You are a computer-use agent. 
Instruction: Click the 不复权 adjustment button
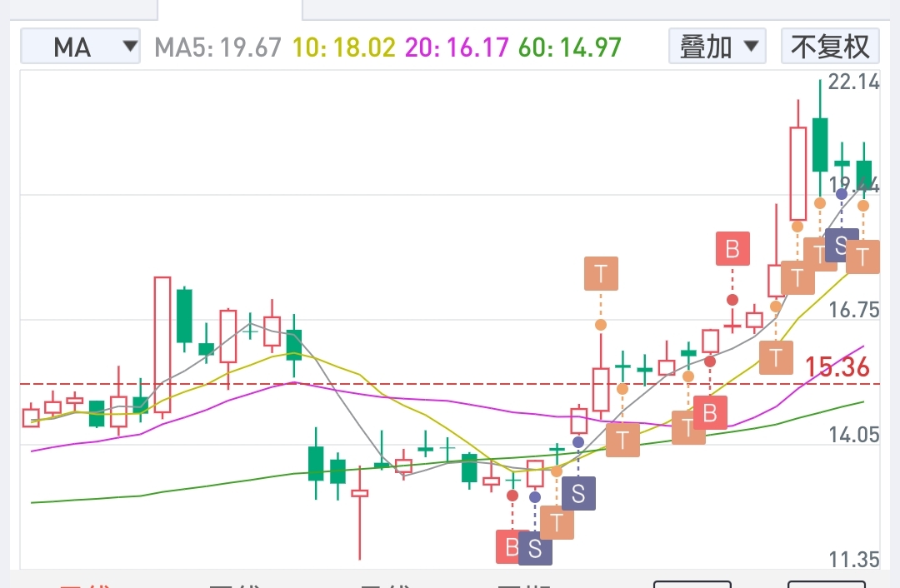point(830,47)
